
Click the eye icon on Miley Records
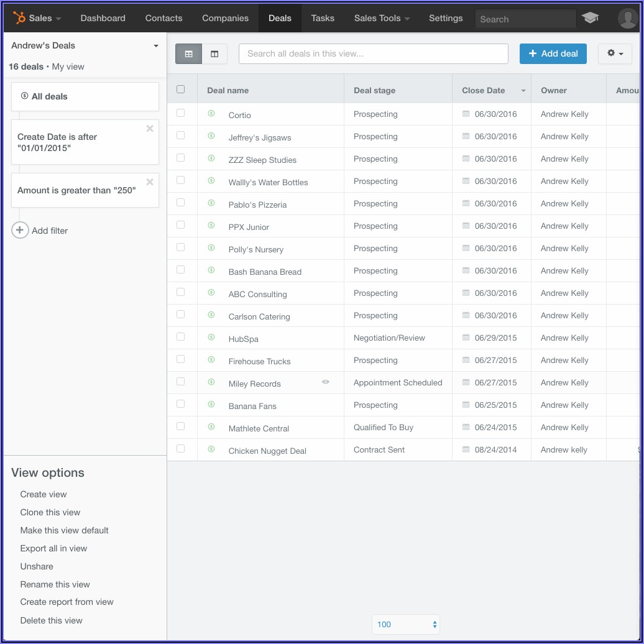tap(325, 382)
